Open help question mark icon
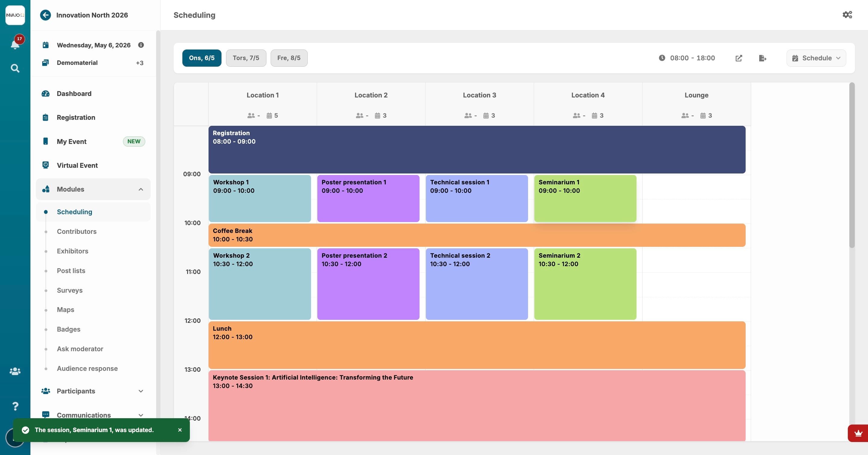This screenshot has width=868, height=455. [x=15, y=406]
